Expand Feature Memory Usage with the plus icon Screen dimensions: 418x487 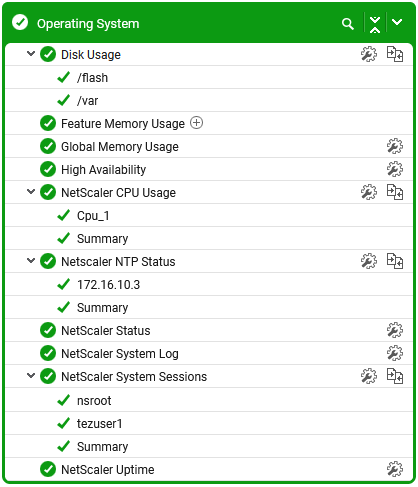click(196, 123)
